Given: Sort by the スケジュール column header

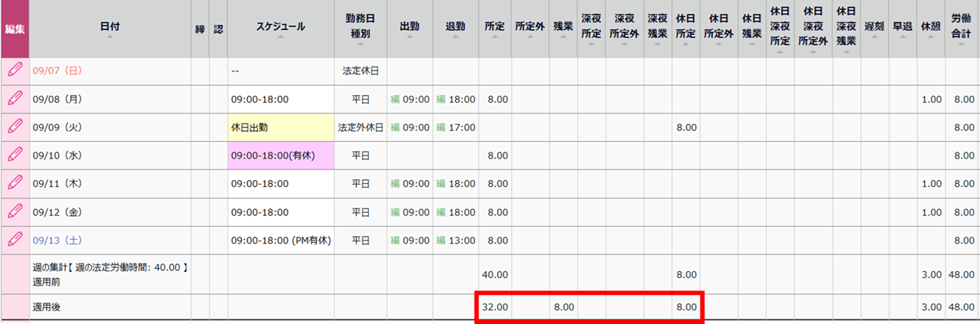Looking at the screenshot, I should pos(280,28).
